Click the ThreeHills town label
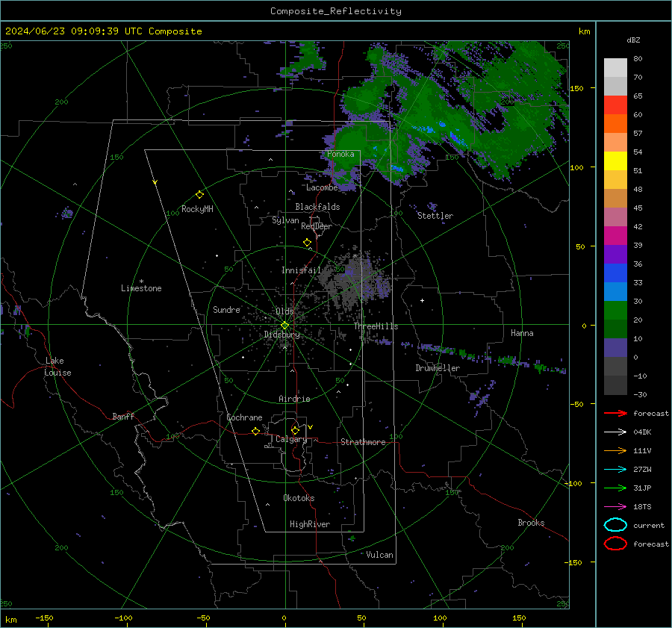 376,326
